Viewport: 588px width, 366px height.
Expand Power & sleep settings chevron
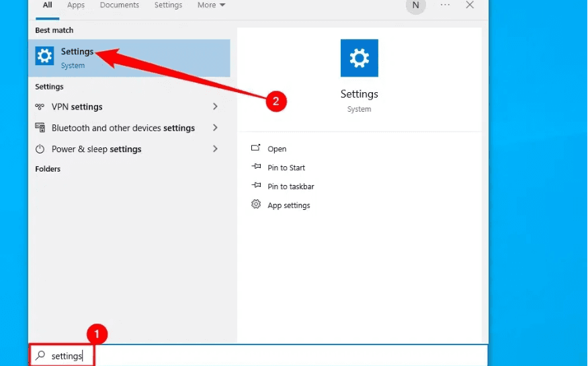click(216, 149)
